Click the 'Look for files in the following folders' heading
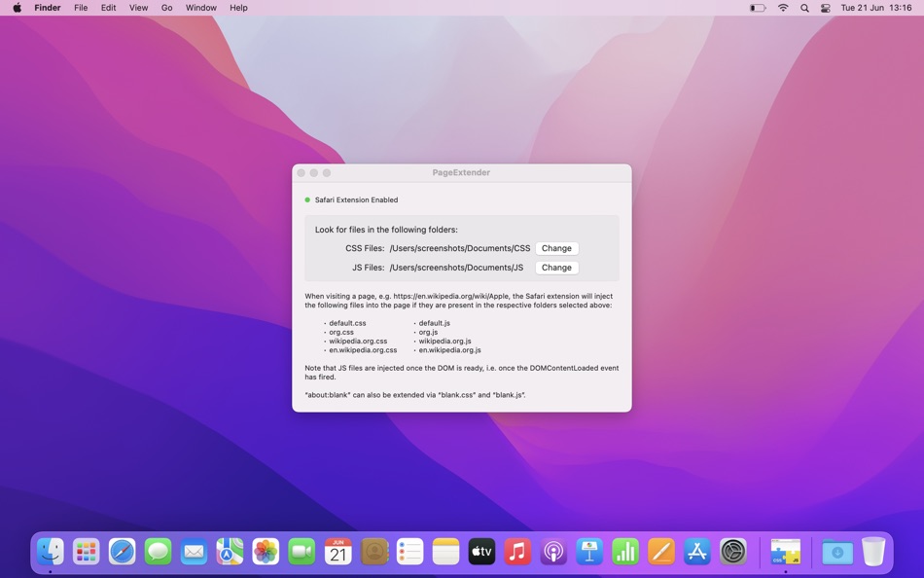This screenshot has width=924, height=578. pos(386,230)
